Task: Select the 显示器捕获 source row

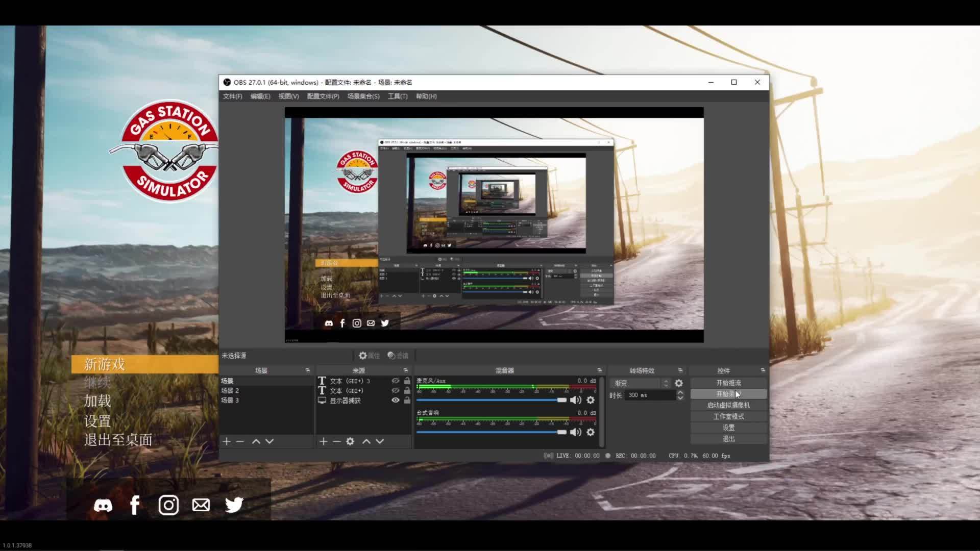Action: pyautogui.click(x=363, y=400)
